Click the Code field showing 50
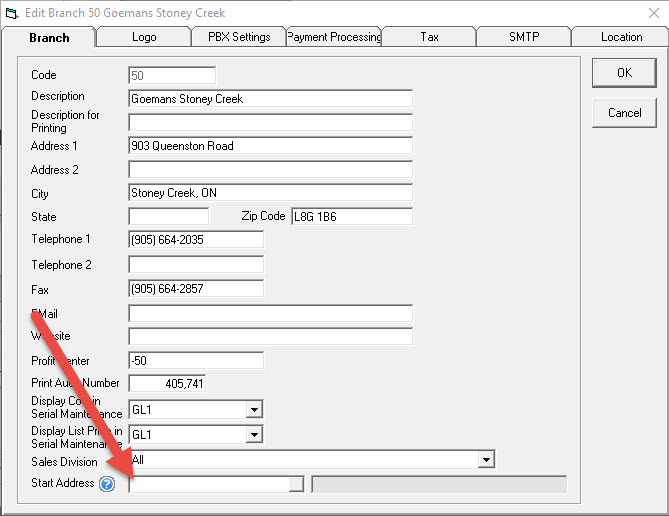669x516 pixels. click(172, 76)
